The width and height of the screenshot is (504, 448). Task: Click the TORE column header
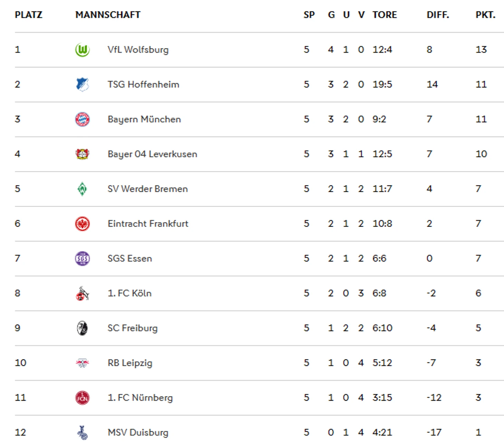click(x=385, y=15)
